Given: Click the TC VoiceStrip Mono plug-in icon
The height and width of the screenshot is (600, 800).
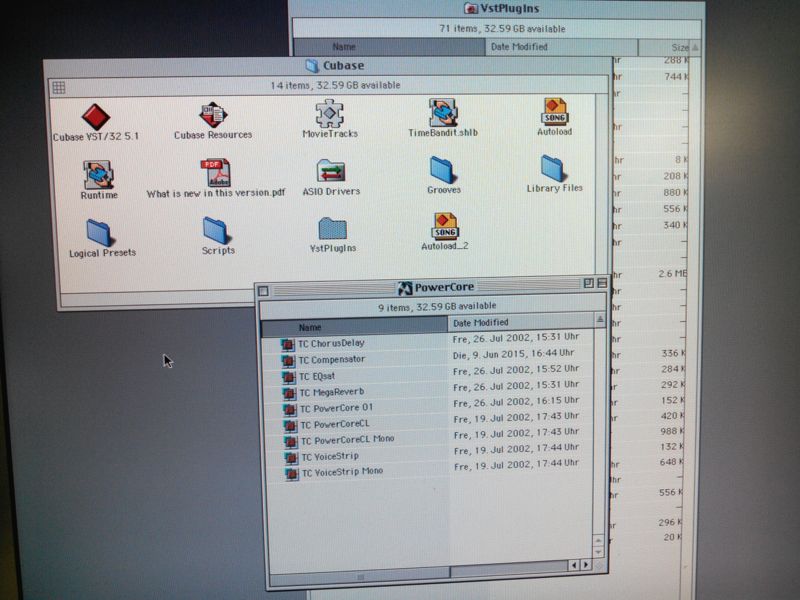Looking at the screenshot, I should tap(292, 474).
